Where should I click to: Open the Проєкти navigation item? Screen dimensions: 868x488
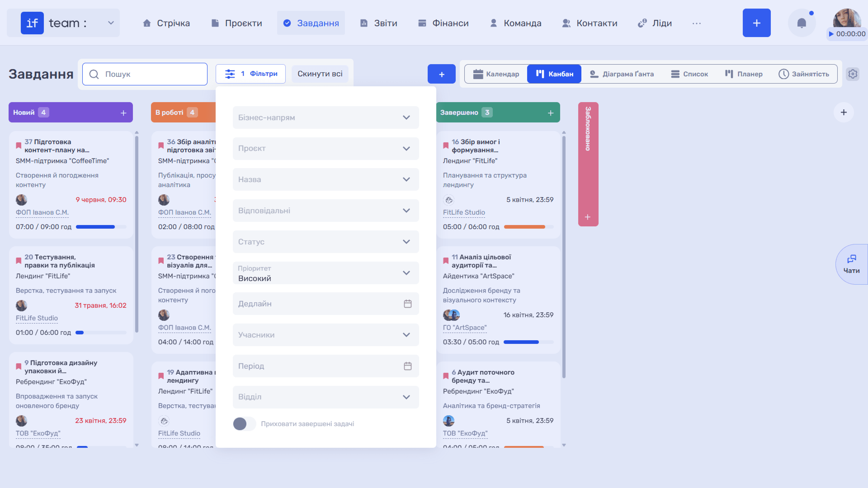click(x=236, y=23)
